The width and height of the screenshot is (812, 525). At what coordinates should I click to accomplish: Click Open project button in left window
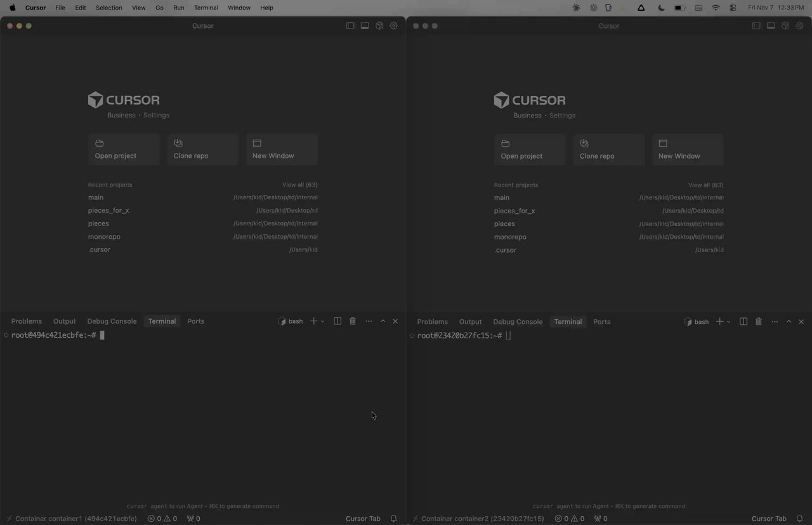point(124,150)
